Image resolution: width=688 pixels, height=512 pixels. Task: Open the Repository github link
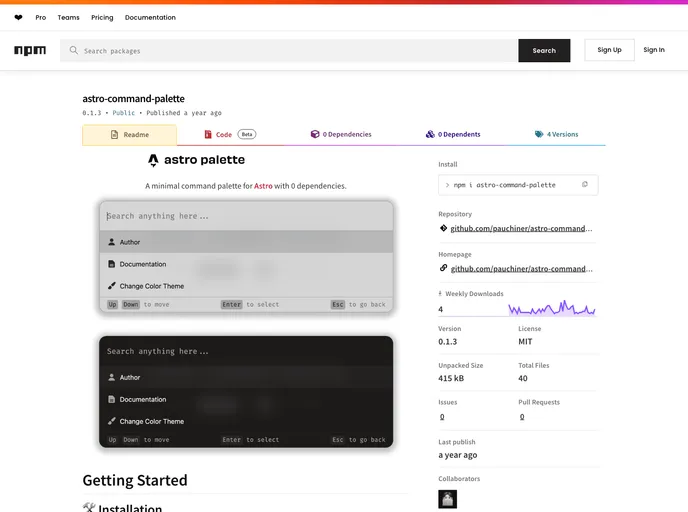[x=521, y=229]
